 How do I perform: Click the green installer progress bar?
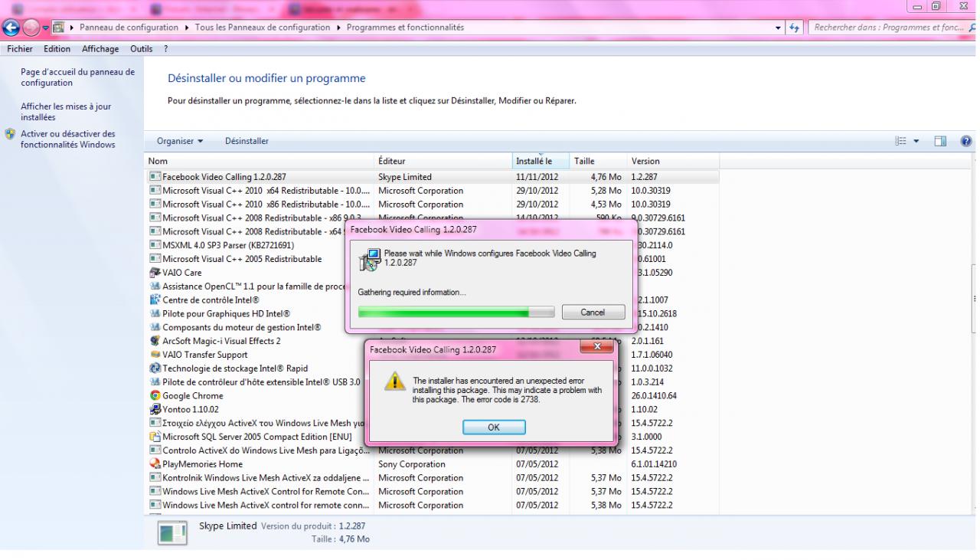pyautogui.click(x=456, y=313)
